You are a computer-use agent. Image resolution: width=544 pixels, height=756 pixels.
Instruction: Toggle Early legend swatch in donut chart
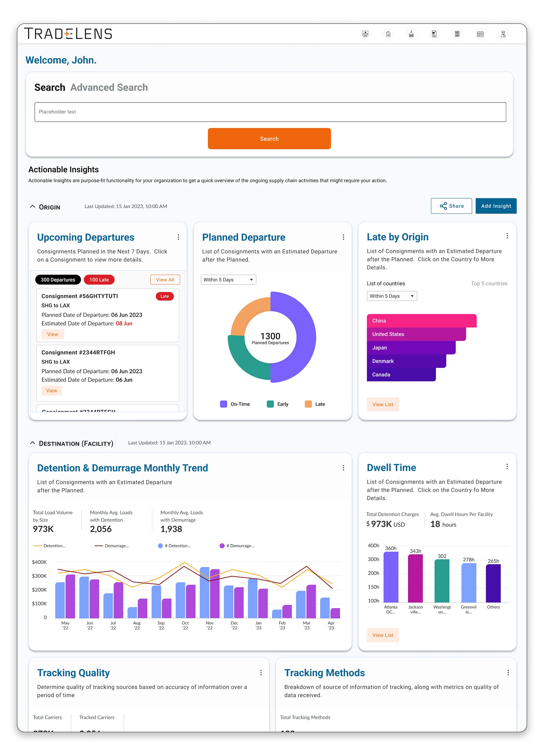tap(270, 404)
